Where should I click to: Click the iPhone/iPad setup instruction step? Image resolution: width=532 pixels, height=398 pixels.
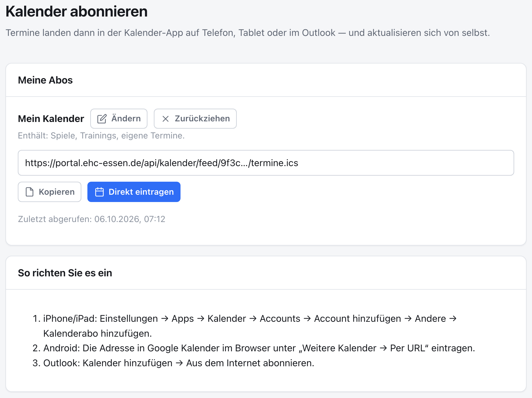250,326
